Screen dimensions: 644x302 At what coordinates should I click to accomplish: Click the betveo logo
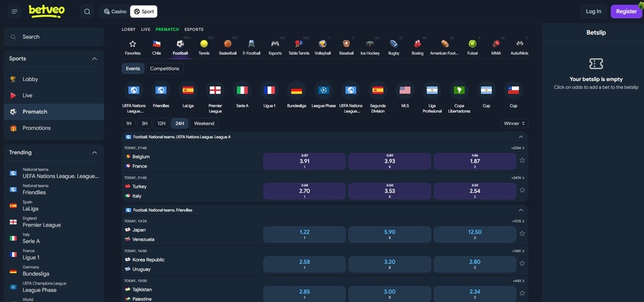tap(46, 11)
